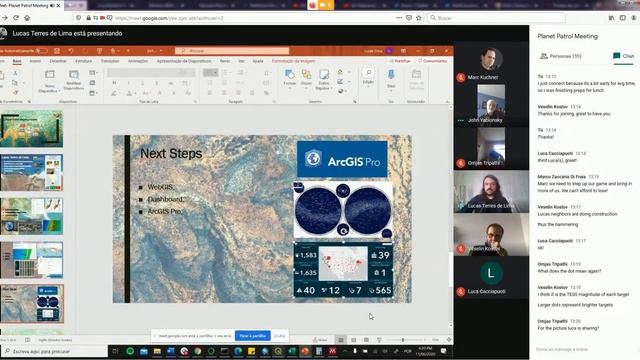Click the Partilhar button in PowerPoint
This screenshot has width=640, height=360.
coord(400,61)
